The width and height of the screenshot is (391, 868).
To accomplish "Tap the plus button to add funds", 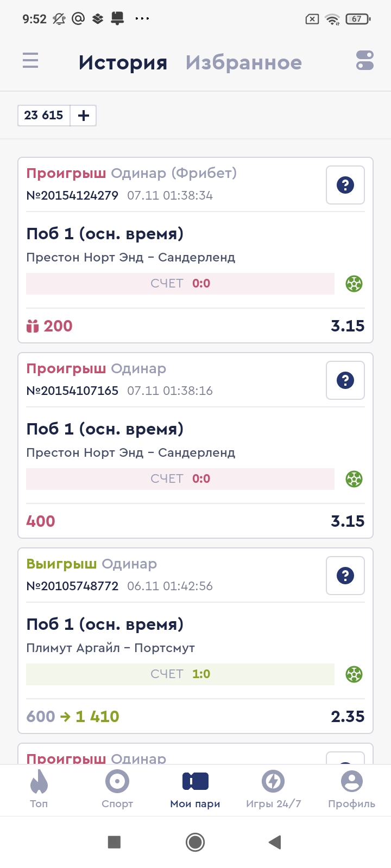I will tap(84, 116).
